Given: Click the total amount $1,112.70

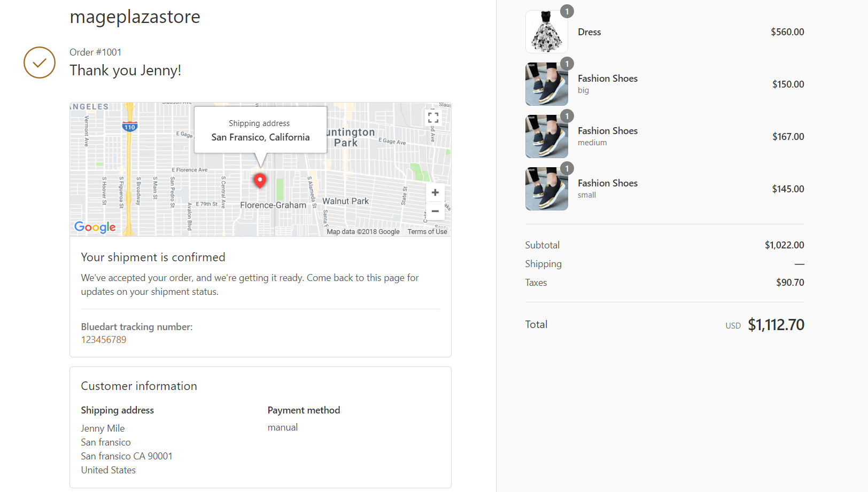Looking at the screenshot, I should [x=776, y=325].
